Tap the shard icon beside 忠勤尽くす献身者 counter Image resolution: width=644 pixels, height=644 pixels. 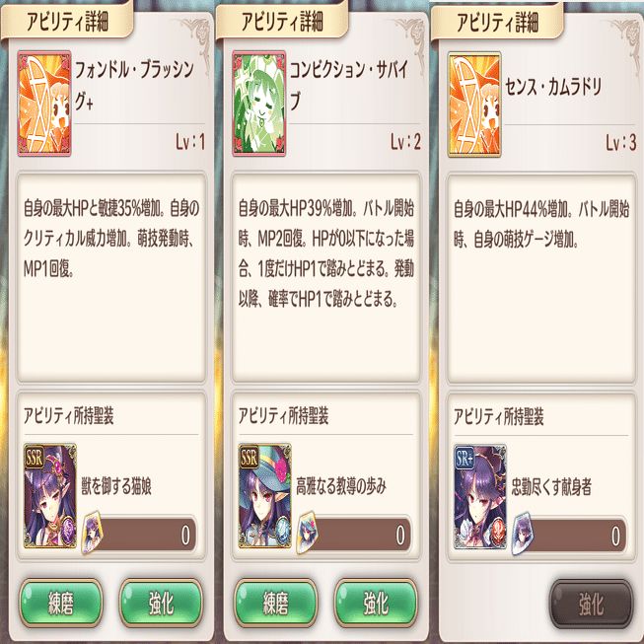[522, 534]
